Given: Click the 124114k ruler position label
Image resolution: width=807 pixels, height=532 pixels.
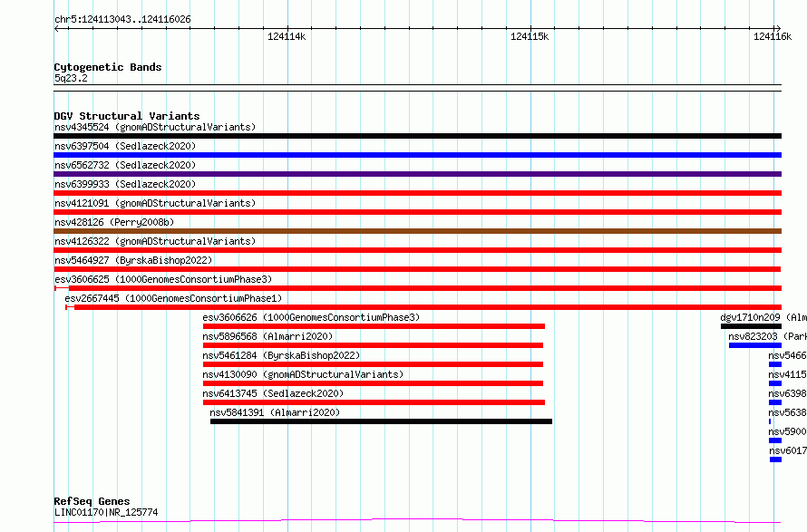Looking at the screenshot, I should (287, 36).
